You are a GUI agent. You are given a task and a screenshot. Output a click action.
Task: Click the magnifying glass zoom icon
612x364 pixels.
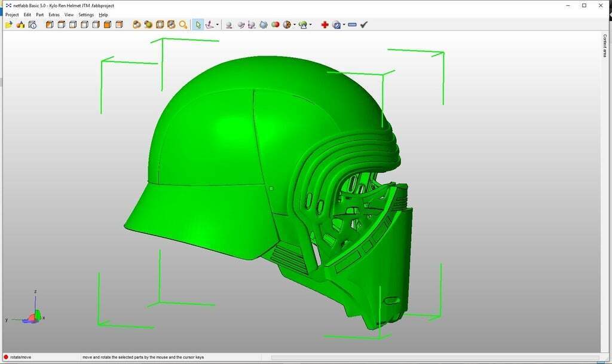point(183,25)
